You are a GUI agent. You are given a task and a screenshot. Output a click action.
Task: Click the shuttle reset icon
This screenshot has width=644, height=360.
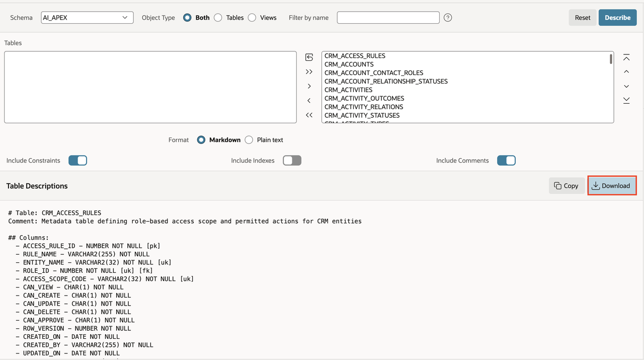309,57
